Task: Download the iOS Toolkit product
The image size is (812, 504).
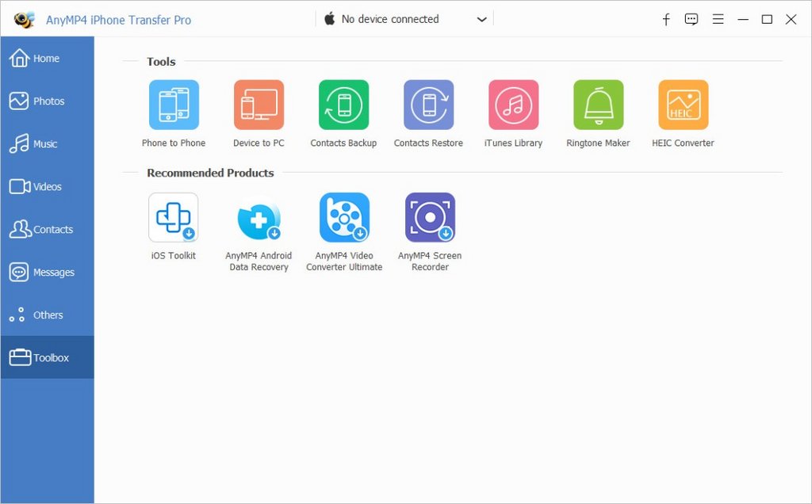Action: [x=174, y=217]
